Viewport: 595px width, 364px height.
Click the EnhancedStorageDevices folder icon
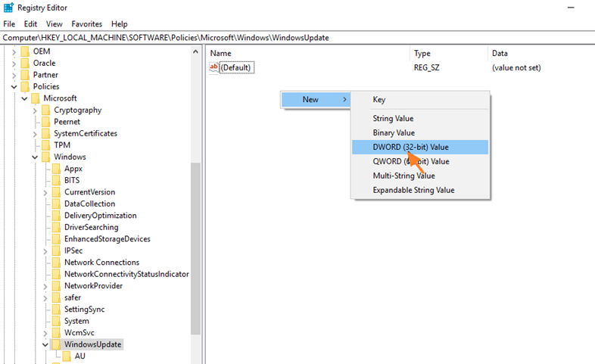pyautogui.click(x=57, y=239)
